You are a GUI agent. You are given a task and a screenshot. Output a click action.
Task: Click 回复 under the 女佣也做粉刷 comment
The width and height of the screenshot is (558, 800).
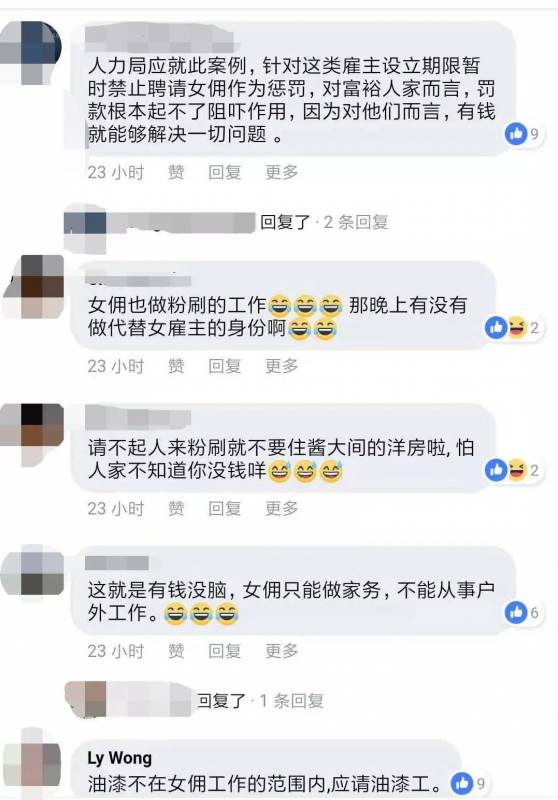coord(224,366)
